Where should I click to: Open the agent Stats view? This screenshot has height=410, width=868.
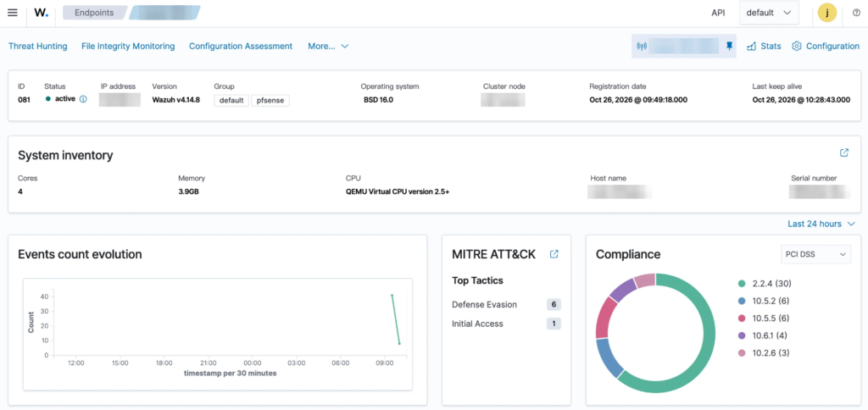pyautogui.click(x=764, y=47)
